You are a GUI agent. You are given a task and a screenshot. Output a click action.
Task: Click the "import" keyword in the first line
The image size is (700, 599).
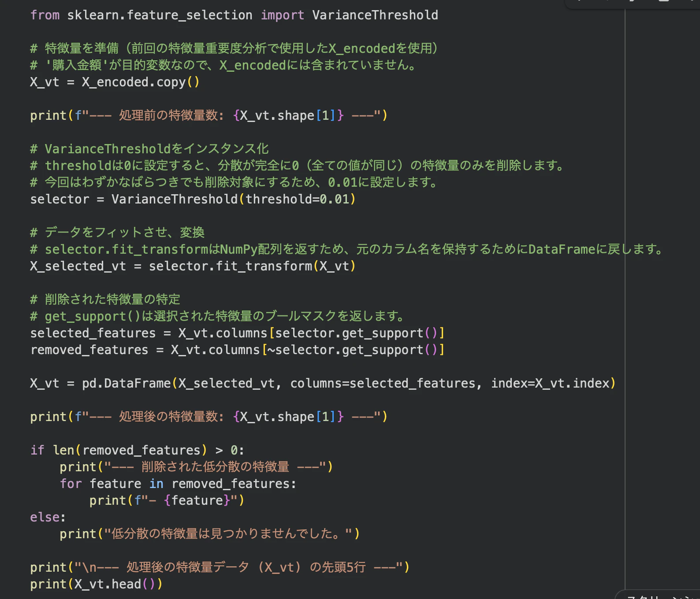click(282, 15)
